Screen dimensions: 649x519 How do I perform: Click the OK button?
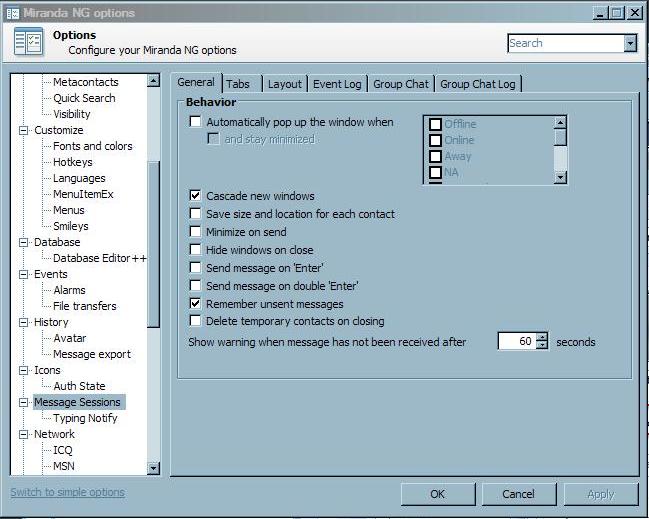pos(437,494)
